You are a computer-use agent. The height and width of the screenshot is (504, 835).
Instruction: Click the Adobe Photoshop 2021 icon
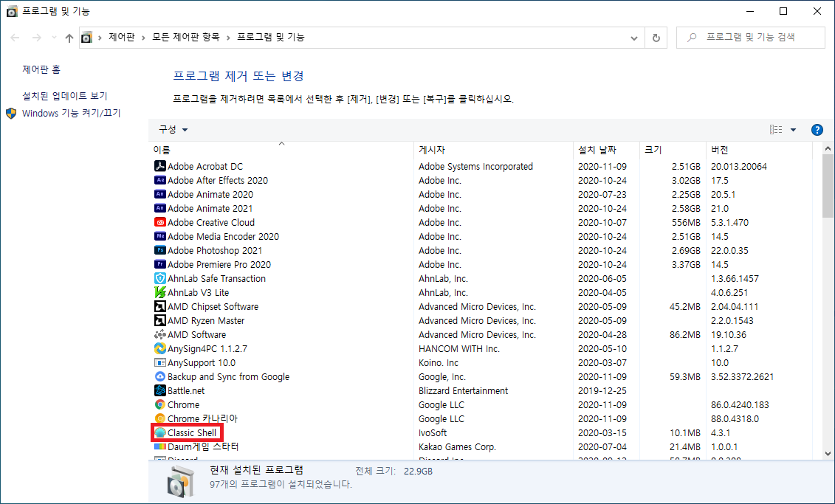[159, 250]
